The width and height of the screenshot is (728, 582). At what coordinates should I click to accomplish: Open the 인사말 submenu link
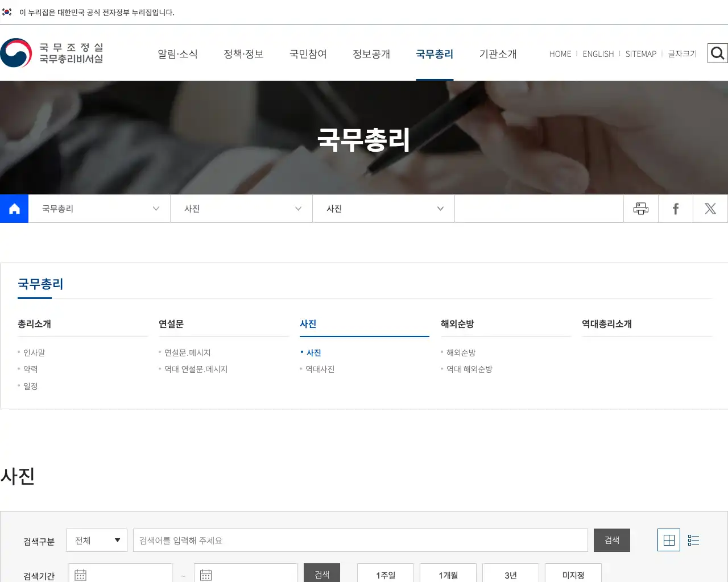point(34,352)
